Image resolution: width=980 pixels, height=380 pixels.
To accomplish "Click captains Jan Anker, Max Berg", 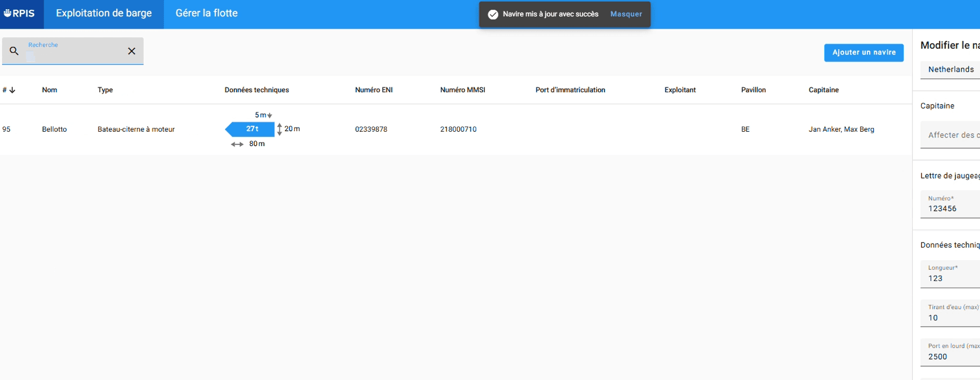I will click(841, 129).
